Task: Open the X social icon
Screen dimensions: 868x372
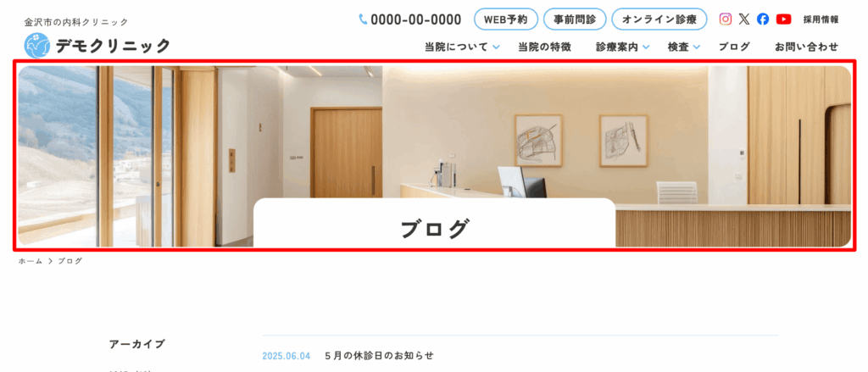Action: [744, 19]
